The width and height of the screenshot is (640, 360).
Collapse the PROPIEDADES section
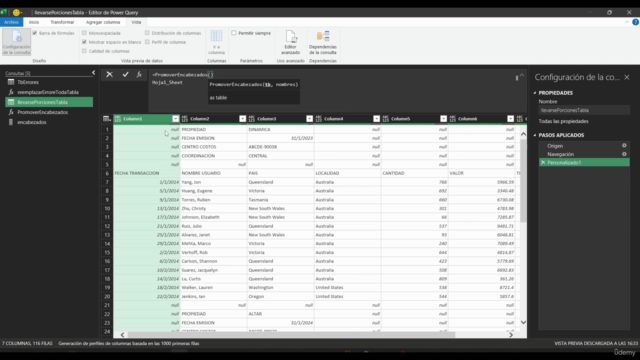[x=535, y=93]
